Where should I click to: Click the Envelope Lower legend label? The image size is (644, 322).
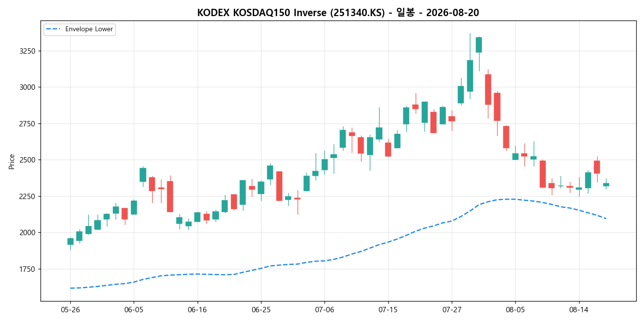pos(89,29)
